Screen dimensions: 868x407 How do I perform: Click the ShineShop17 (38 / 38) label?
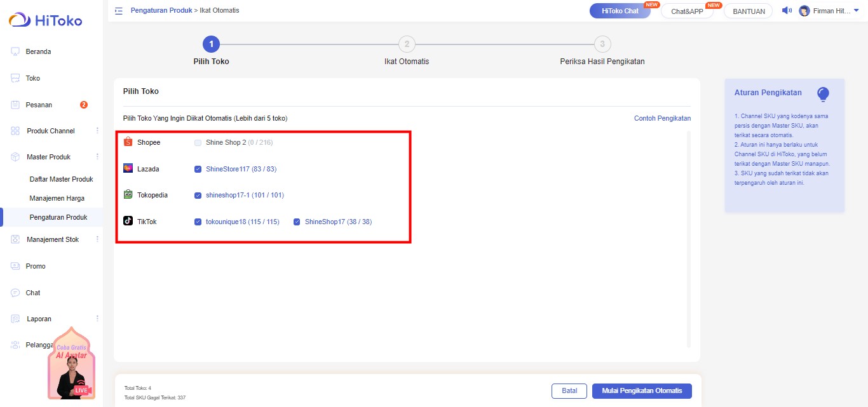coord(338,222)
